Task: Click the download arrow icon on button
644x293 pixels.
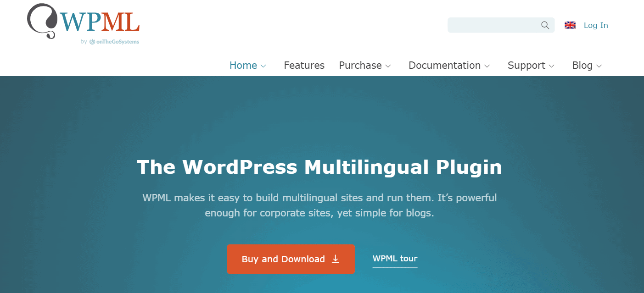Action: point(336,259)
